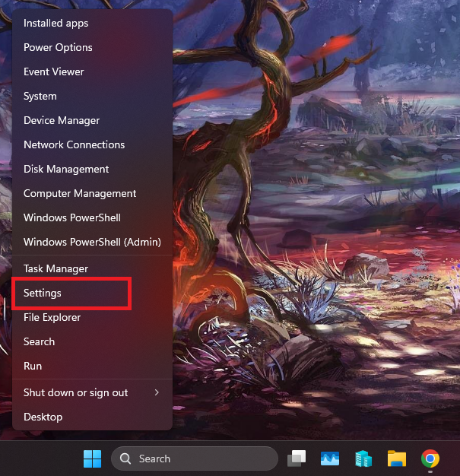The width and height of the screenshot is (460, 476).
Task: Open the Run dialog entry
Action: click(x=33, y=366)
